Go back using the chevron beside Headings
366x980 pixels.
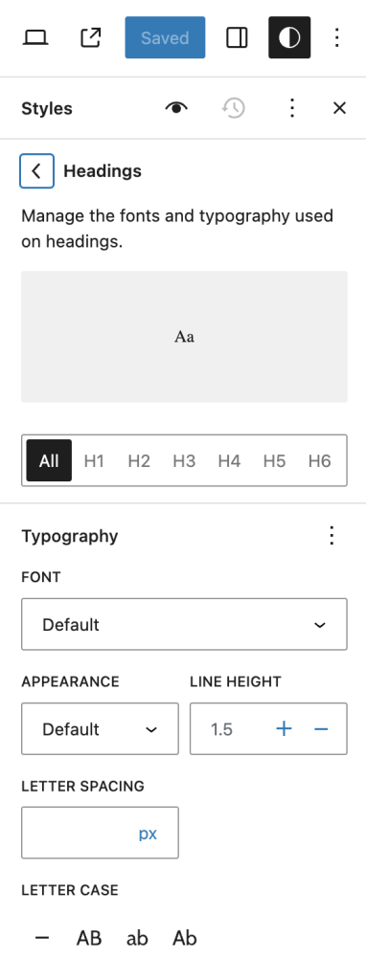(x=37, y=170)
